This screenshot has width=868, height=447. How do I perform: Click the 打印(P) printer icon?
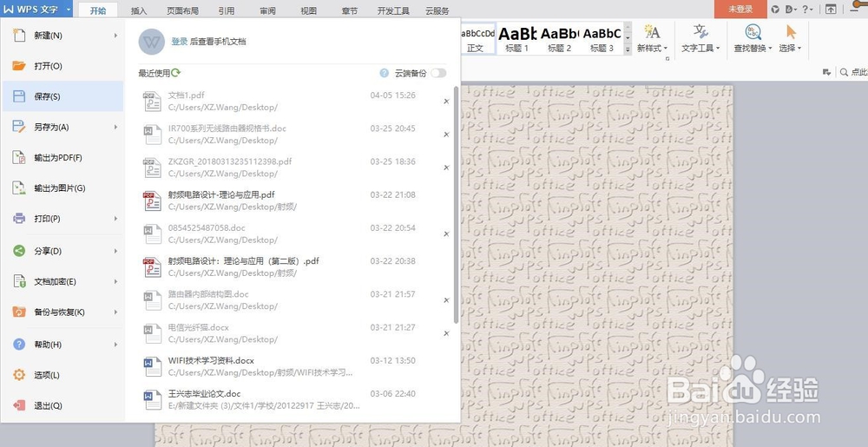[x=19, y=219]
